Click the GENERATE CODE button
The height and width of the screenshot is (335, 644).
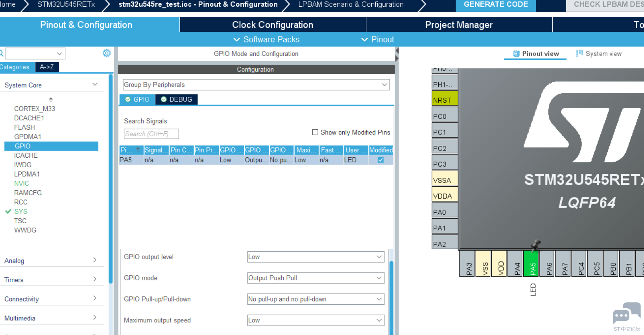tap(496, 5)
